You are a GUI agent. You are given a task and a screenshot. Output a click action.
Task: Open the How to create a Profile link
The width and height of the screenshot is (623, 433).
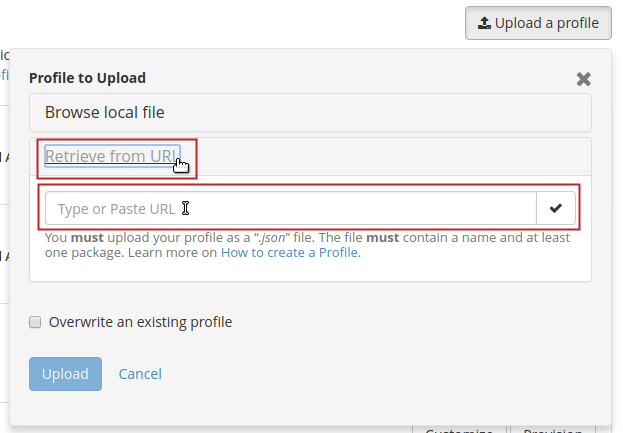(289, 253)
